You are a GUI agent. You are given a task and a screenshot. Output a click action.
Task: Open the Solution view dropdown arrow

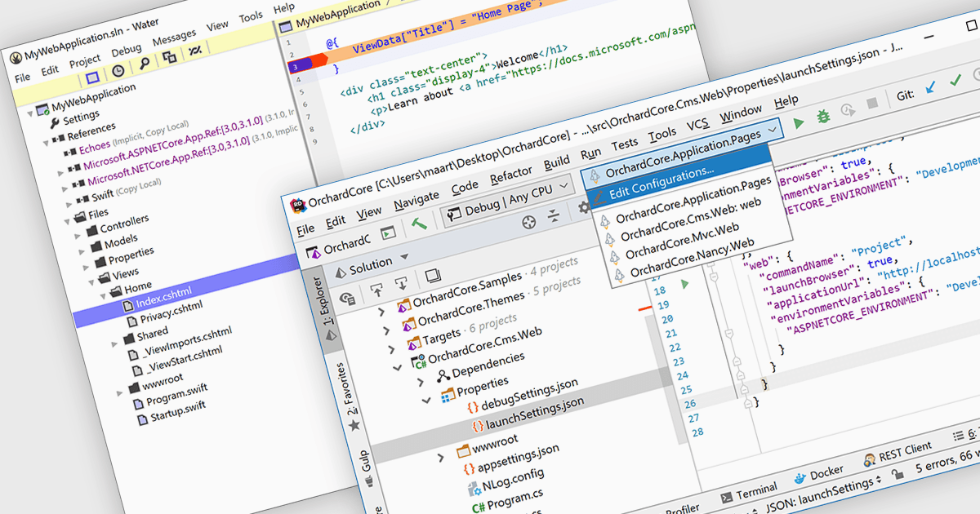pos(404,256)
